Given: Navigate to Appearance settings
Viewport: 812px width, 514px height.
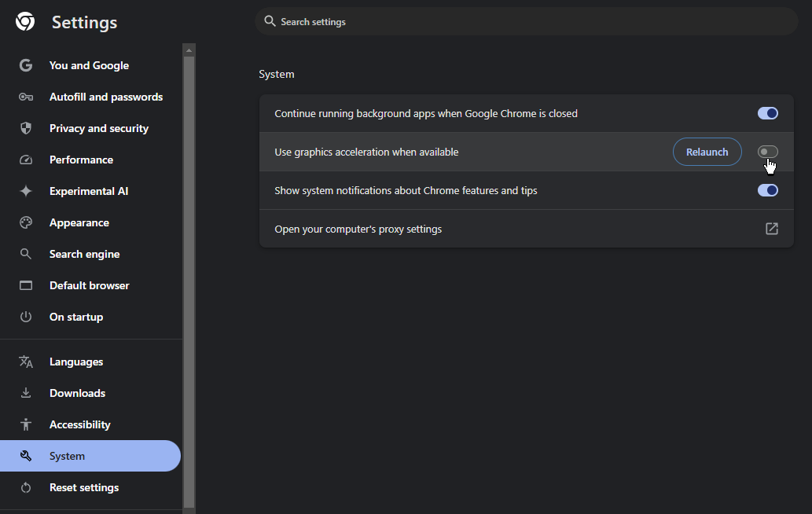Looking at the screenshot, I should [90, 222].
